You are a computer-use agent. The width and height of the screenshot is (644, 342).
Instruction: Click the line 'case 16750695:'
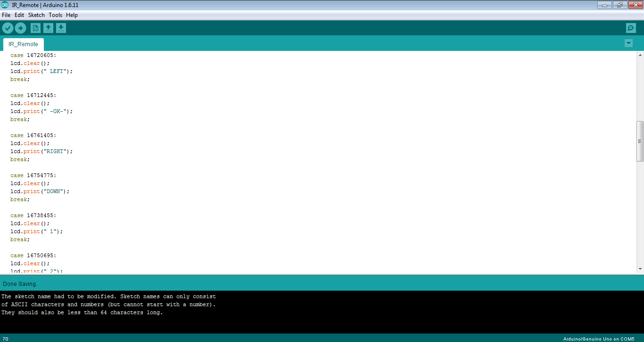pos(33,255)
